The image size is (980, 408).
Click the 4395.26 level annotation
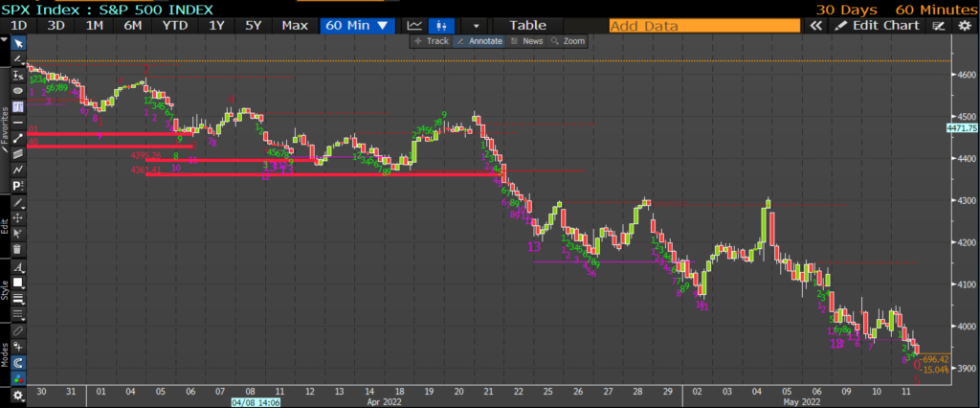point(146,155)
